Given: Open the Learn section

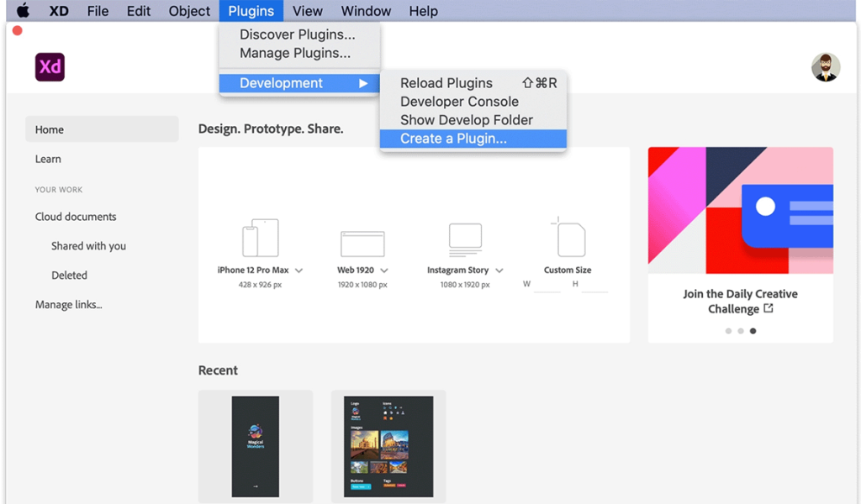Looking at the screenshot, I should pyautogui.click(x=48, y=159).
